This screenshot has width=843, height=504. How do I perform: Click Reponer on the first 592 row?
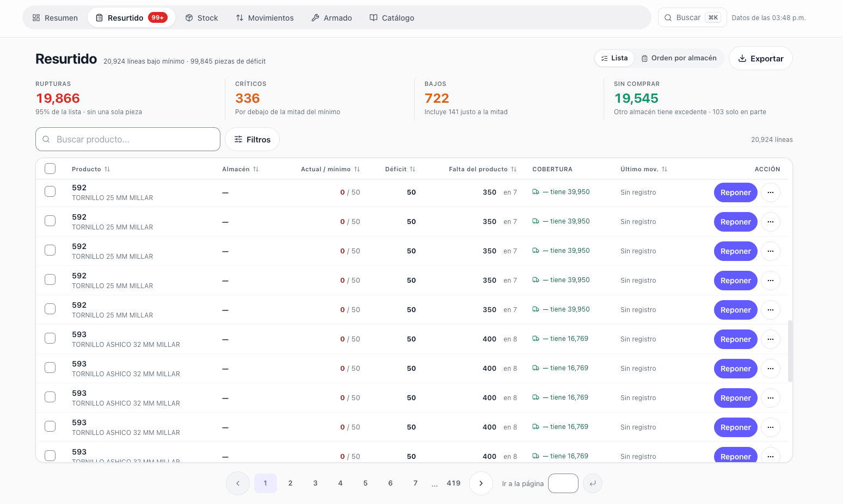(x=736, y=192)
